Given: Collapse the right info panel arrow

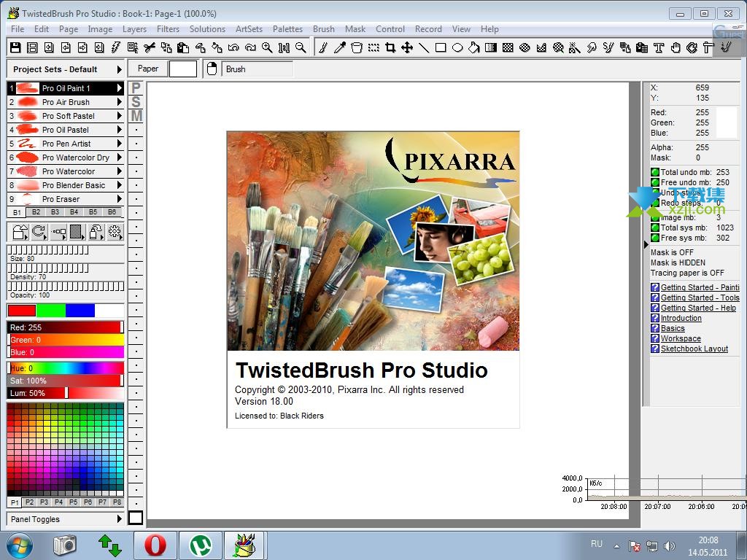Looking at the screenshot, I should click(646, 245).
